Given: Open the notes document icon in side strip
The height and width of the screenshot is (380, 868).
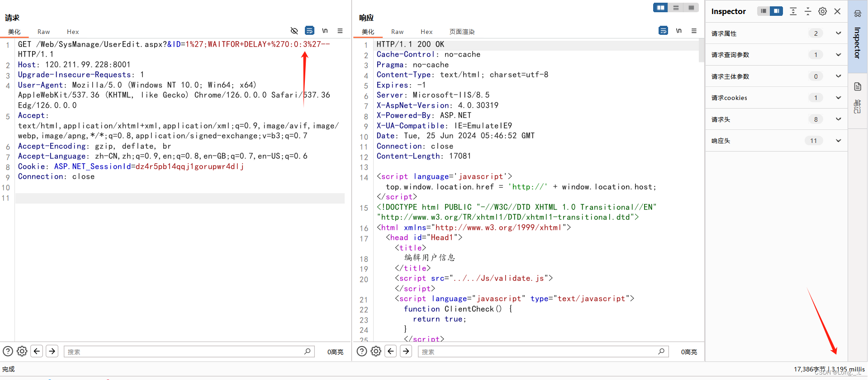Looking at the screenshot, I should click(858, 86).
